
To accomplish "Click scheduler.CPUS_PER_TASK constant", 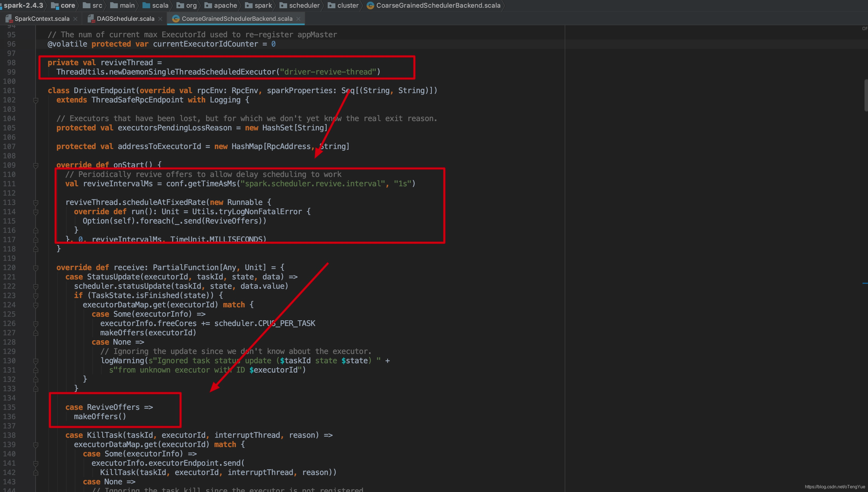I will [x=265, y=324].
